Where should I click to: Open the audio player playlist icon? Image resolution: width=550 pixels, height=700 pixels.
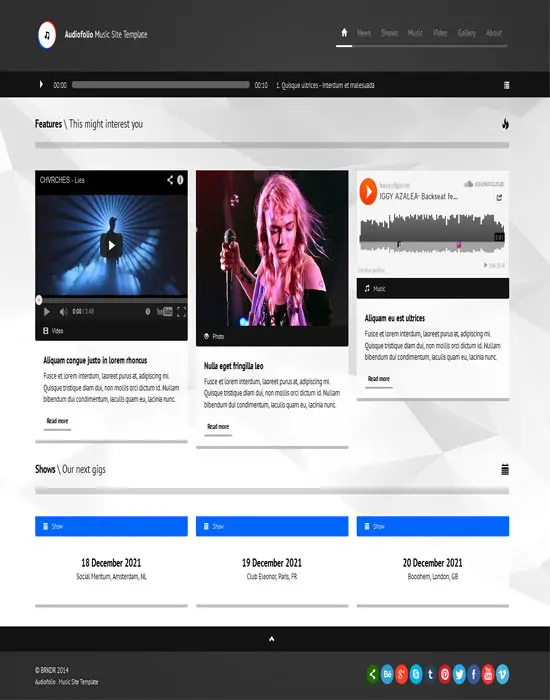click(506, 85)
